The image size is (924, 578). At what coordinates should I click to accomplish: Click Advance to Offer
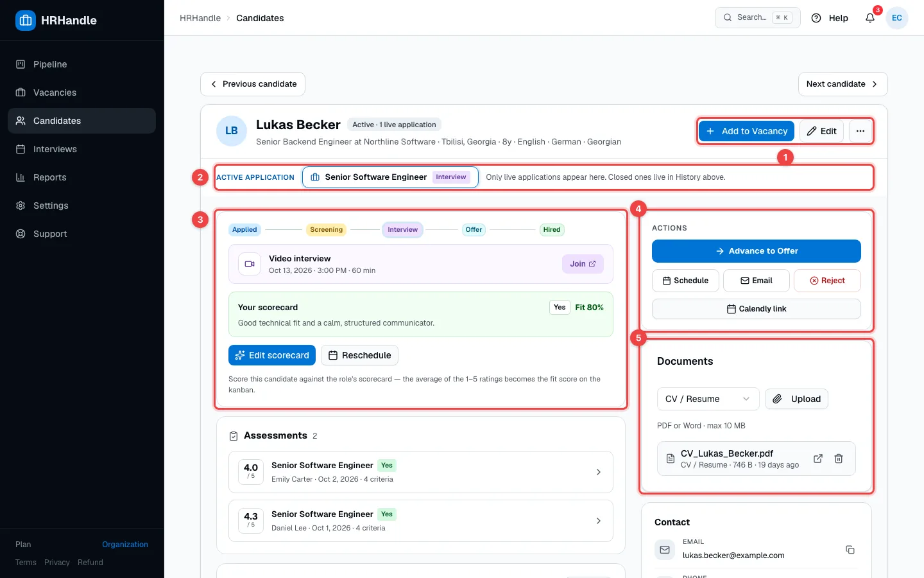(x=757, y=251)
